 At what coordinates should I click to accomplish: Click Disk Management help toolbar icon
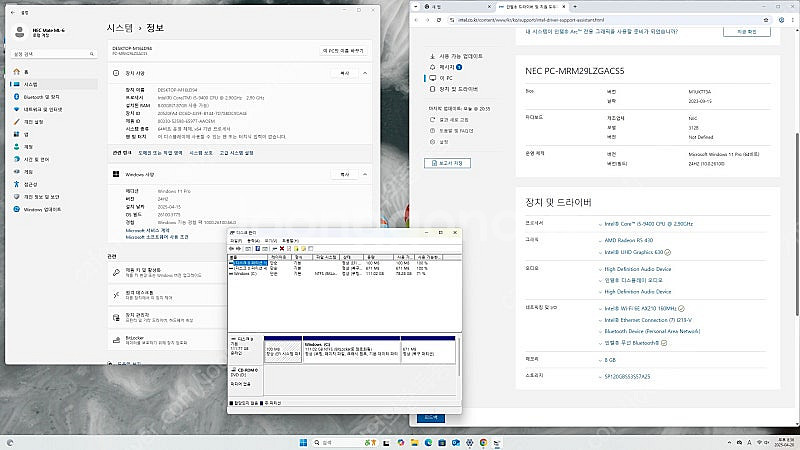(258, 248)
